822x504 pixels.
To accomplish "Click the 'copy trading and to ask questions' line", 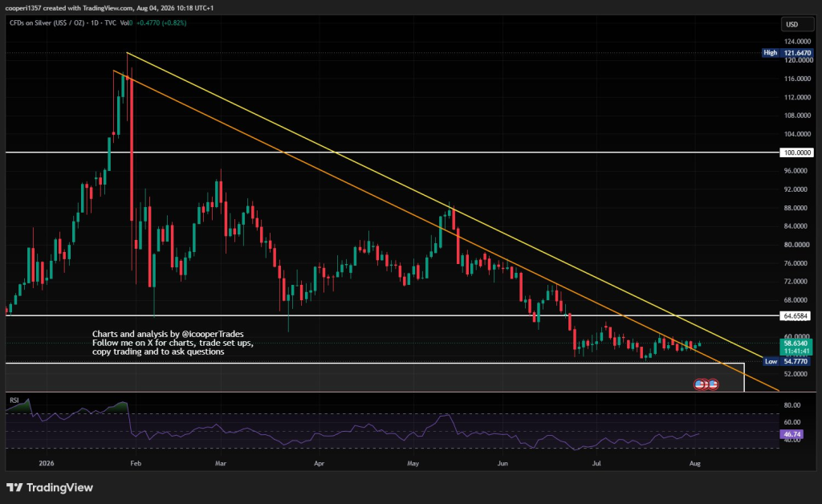I will 158,352.
